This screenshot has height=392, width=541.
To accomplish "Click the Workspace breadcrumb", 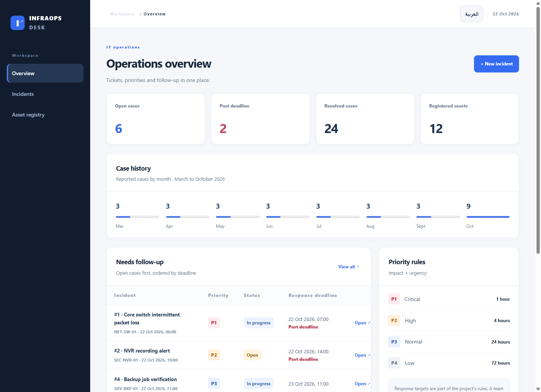I will pyautogui.click(x=122, y=14).
